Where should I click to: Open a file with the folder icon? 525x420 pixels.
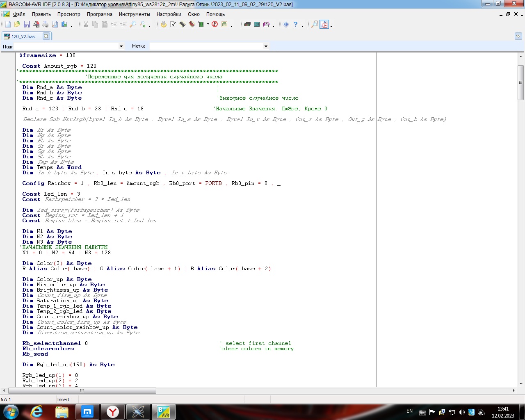[17, 25]
